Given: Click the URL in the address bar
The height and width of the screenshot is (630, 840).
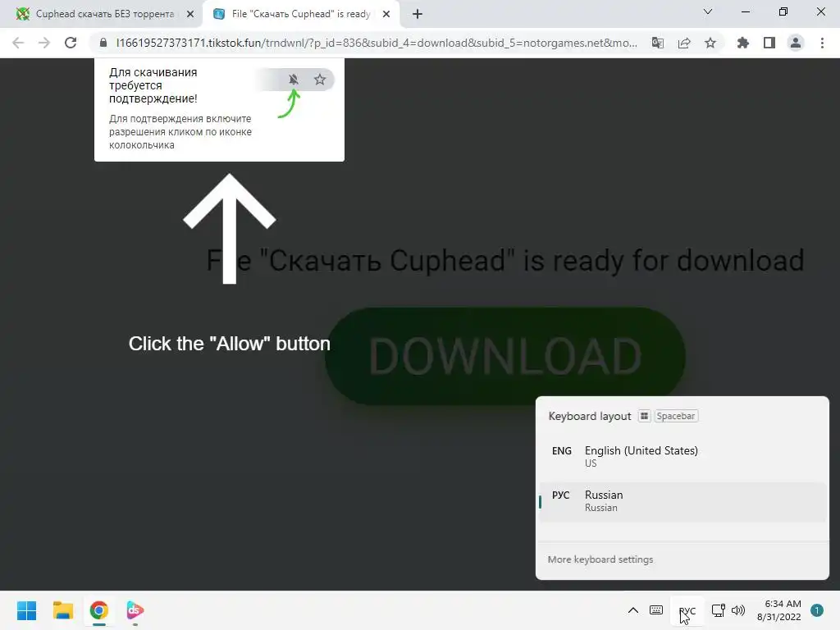Looking at the screenshot, I should point(377,43).
